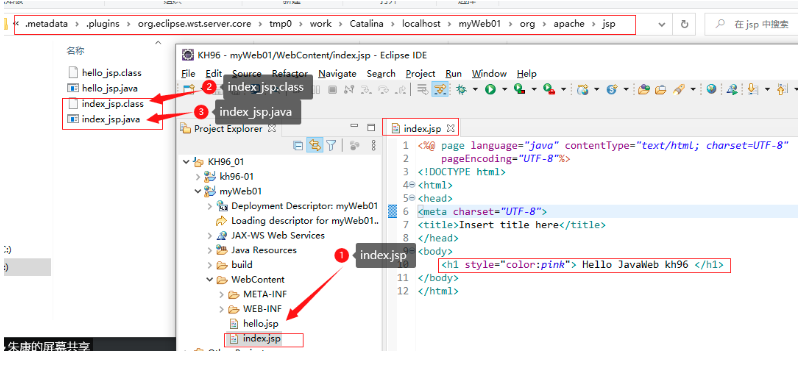Viewport: 810px width, 378px height.
Task: Click the Terminate stop square icon
Action: (332, 89)
